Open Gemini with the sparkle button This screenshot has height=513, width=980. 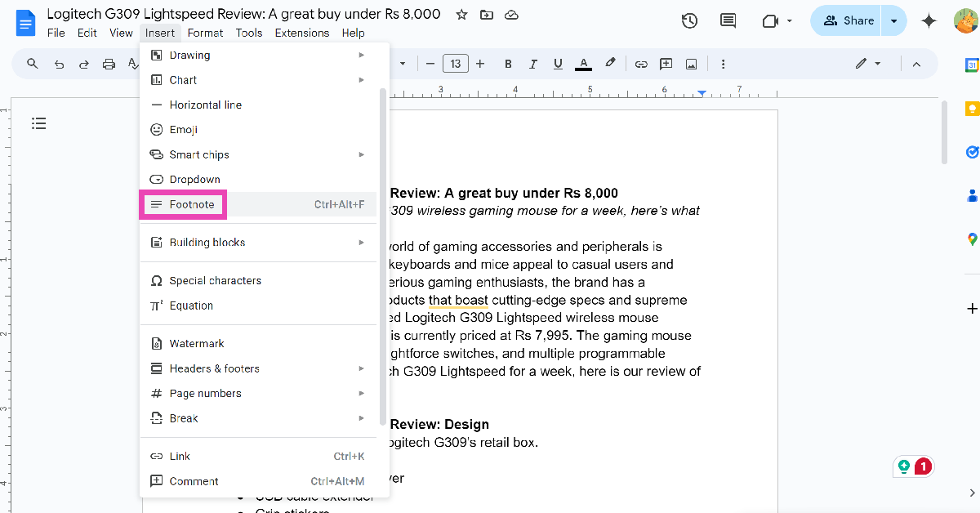(929, 21)
